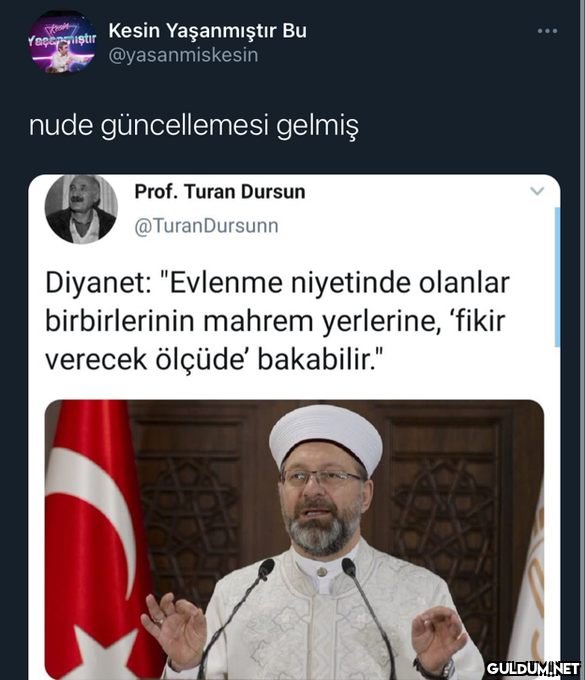Click the speaker's white turban in photo
The height and width of the screenshot is (680, 585).
click(326, 437)
